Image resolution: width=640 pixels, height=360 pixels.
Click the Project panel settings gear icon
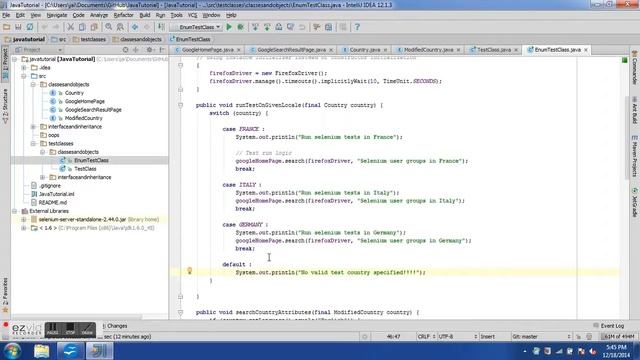pyautogui.click(x=150, y=50)
